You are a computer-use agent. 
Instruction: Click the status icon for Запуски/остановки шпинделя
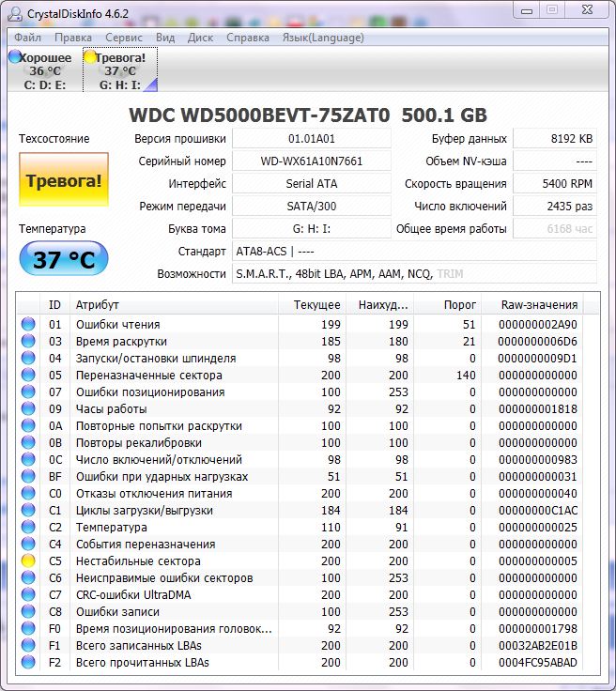tap(28, 358)
